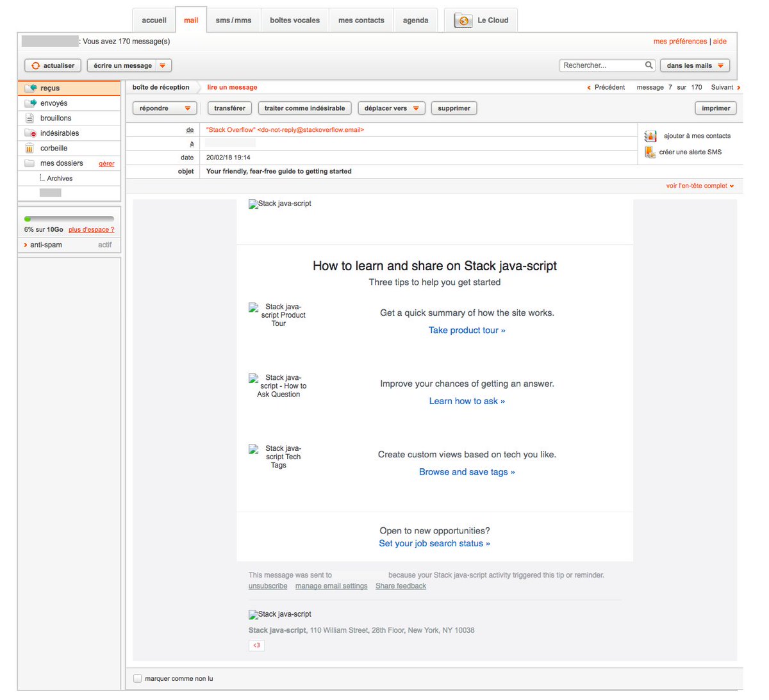Click the Product Tour broken image
The width and height of the screenshot is (769, 700).
pyautogui.click(x=278, y=315)
